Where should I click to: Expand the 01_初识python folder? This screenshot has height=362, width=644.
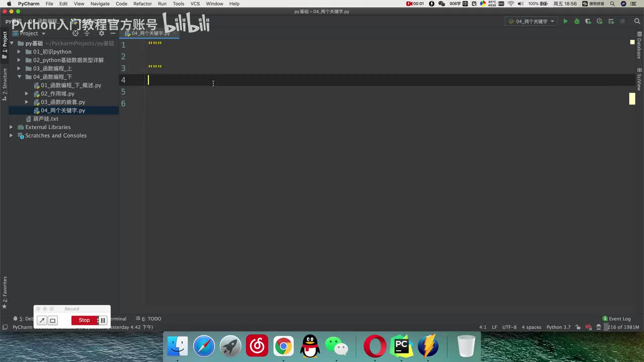(19, 52)
